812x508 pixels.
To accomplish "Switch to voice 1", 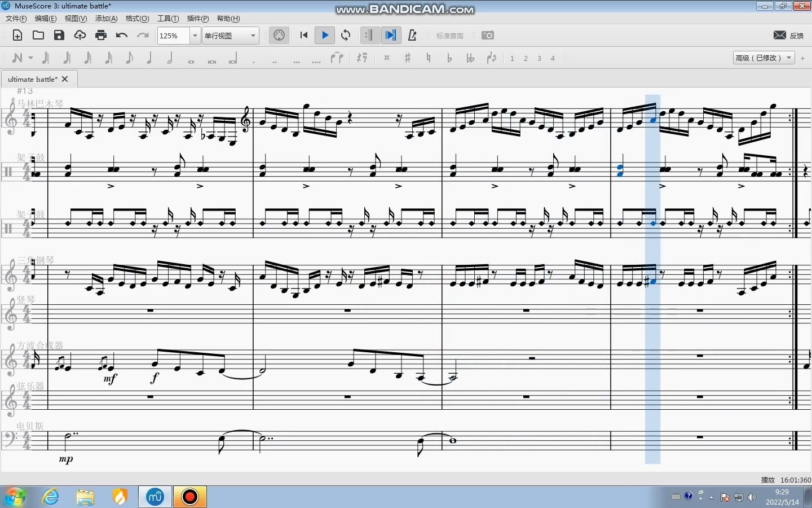I will [x=512, y=58].
